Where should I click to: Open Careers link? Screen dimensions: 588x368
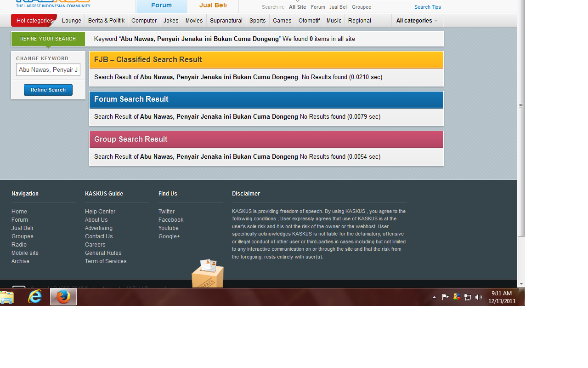pyautogui.click(x=95, y=245)
